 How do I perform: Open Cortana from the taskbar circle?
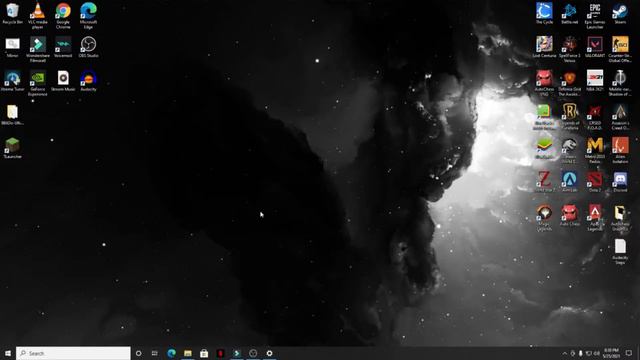coord(138,353)
